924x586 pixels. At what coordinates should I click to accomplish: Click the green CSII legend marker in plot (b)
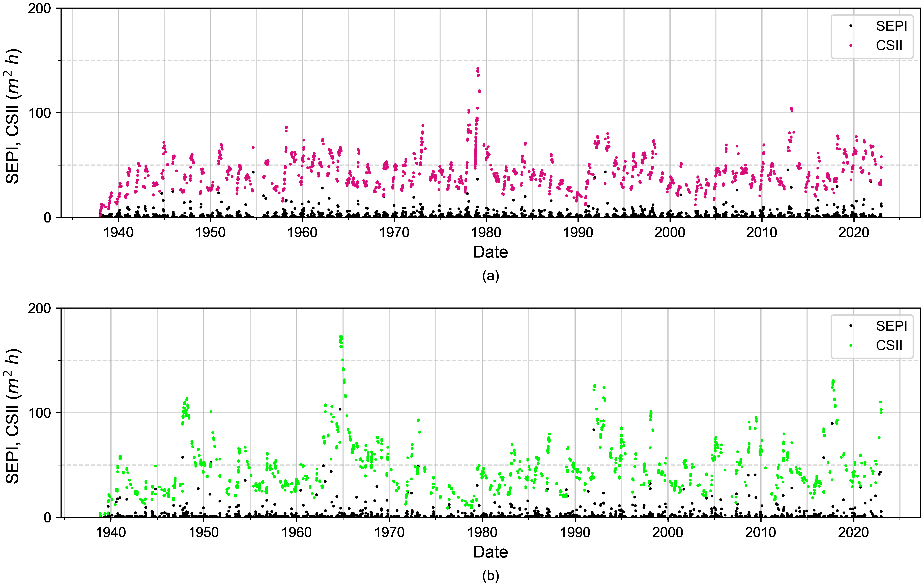[x=851, y=346]
